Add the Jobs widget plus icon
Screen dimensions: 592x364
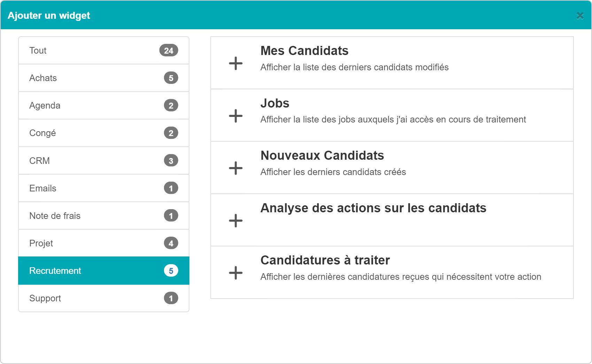click(236, 116)
